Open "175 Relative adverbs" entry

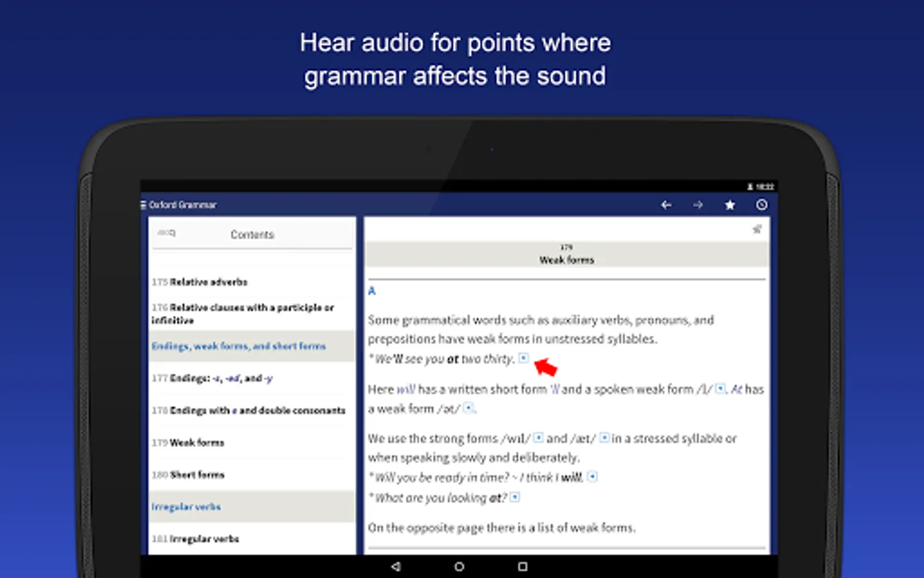pos(252,282)
